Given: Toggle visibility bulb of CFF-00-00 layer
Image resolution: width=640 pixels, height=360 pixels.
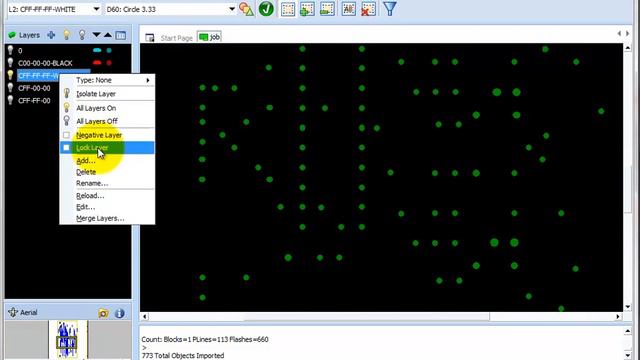Looking at the screenshot, I should click(x=10, y=88).
